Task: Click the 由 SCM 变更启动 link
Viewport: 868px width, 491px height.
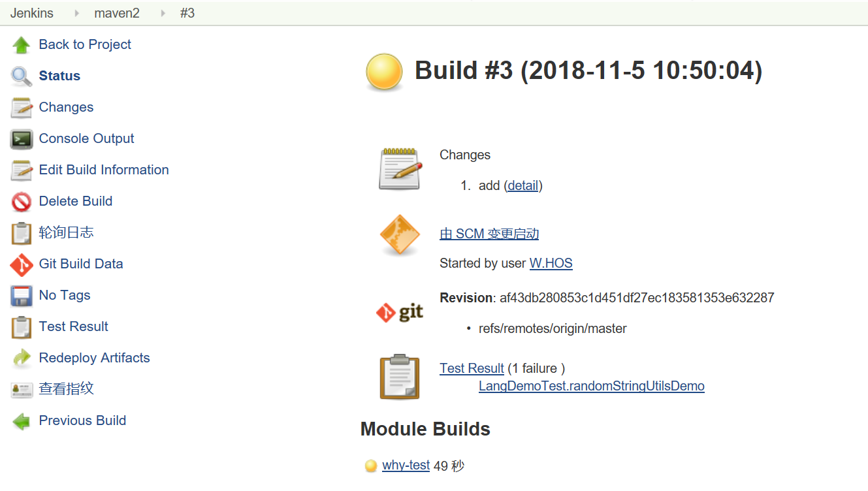Action: (x=489, y=234)
